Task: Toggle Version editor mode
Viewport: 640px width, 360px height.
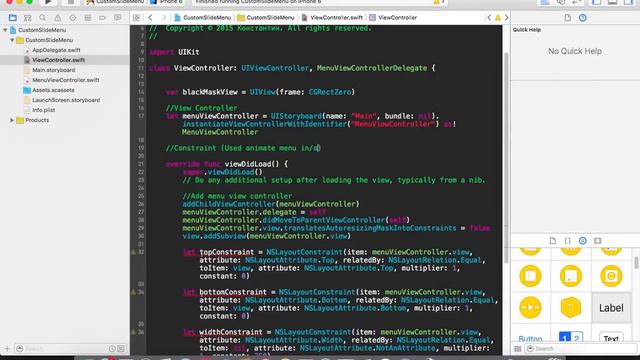Action: (577, 2)
